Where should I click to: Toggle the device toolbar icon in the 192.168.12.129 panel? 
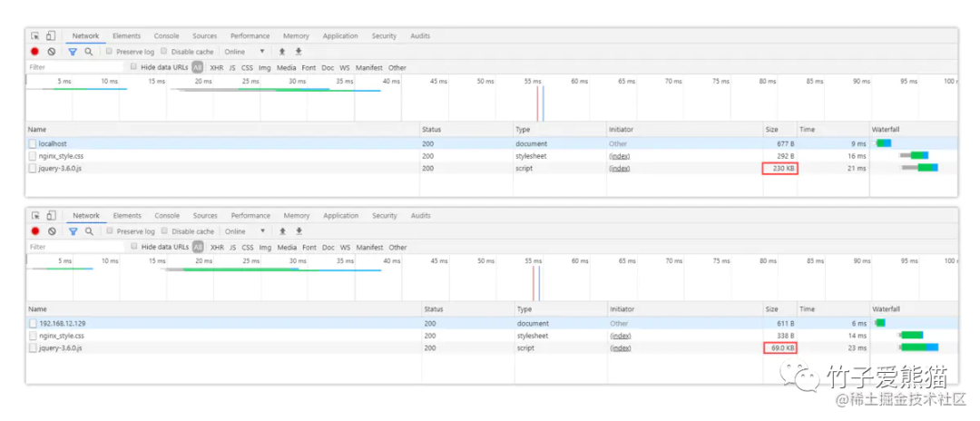[x=51, y=216]
